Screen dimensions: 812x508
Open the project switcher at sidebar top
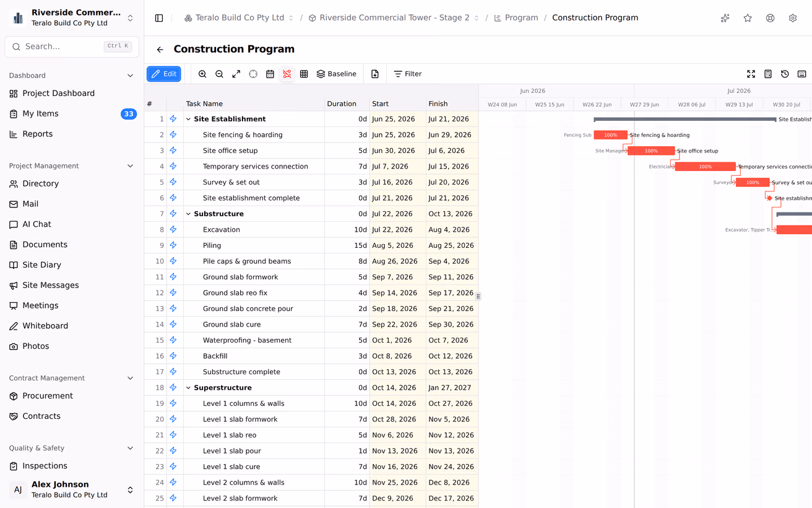pyautogui.click(x=72, y=17)
